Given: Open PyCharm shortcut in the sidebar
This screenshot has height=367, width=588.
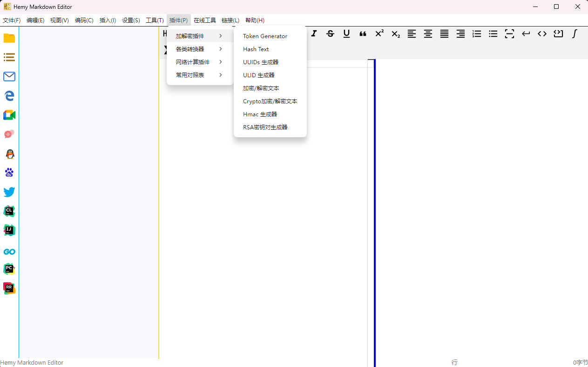Looking at the screenshot, I should click(9, 269).
